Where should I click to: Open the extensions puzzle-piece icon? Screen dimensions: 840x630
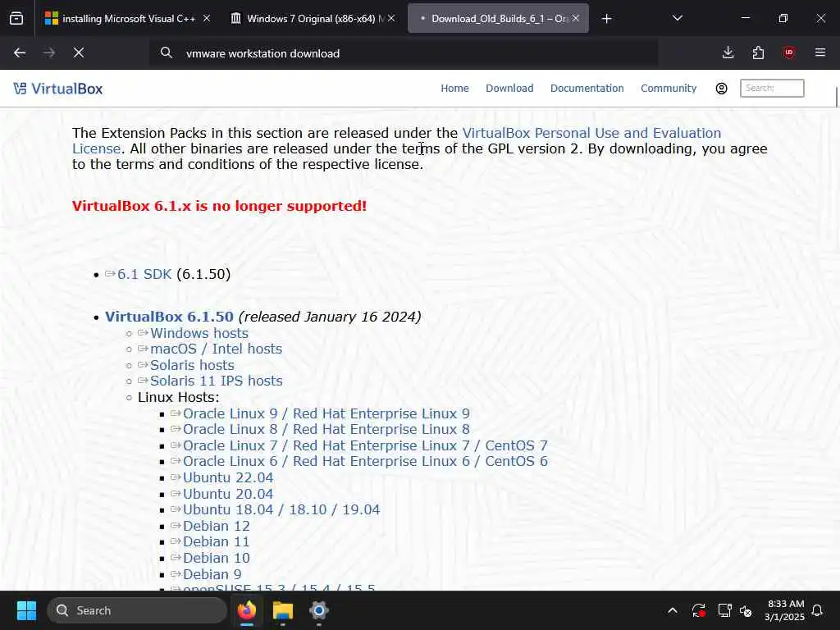[x=758, y=52]
